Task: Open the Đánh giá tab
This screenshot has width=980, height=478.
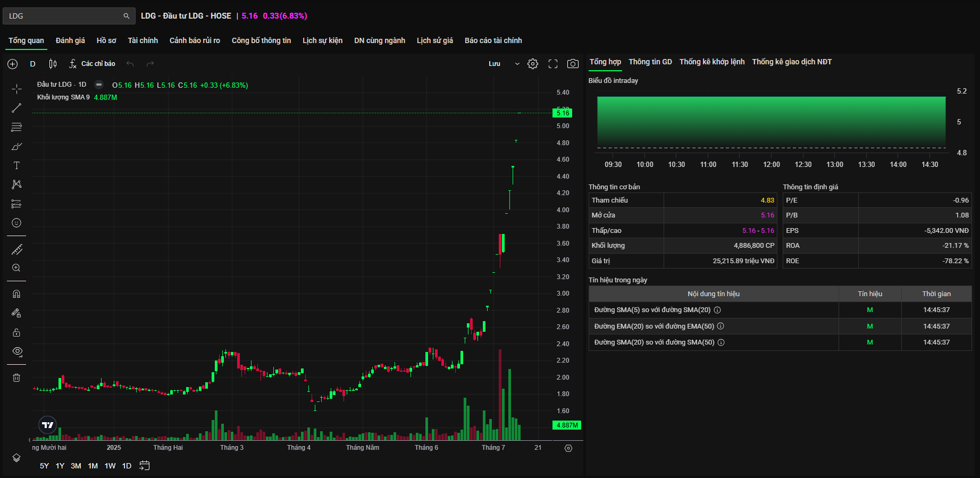Action: 70,40
